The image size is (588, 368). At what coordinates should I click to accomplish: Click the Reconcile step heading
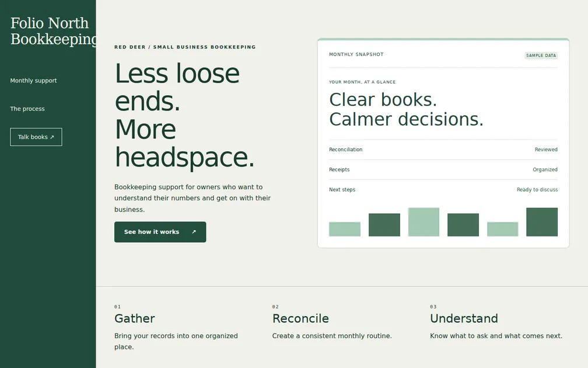(300, 318)
